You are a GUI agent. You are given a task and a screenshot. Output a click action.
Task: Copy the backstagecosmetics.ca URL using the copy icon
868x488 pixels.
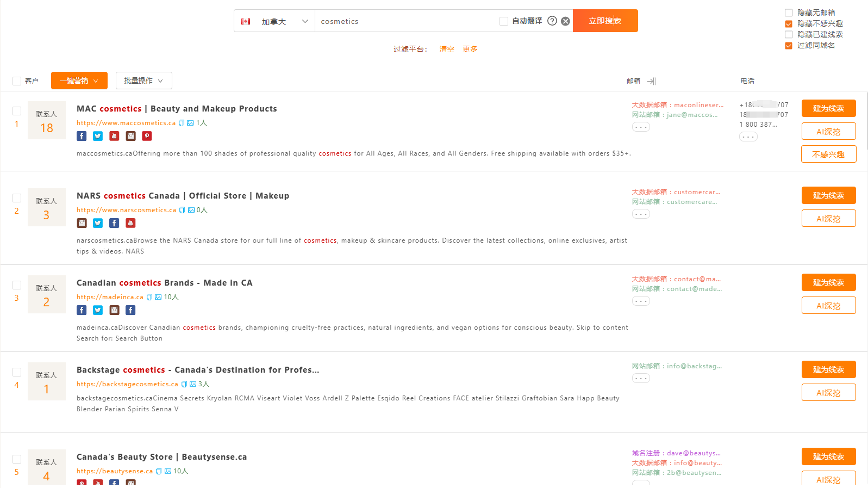point(184,384)
